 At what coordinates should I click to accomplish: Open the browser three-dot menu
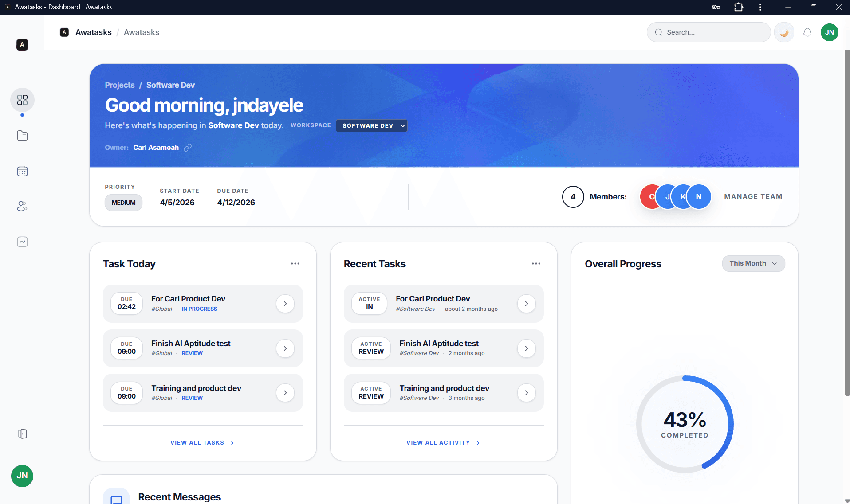coord(760,7)
